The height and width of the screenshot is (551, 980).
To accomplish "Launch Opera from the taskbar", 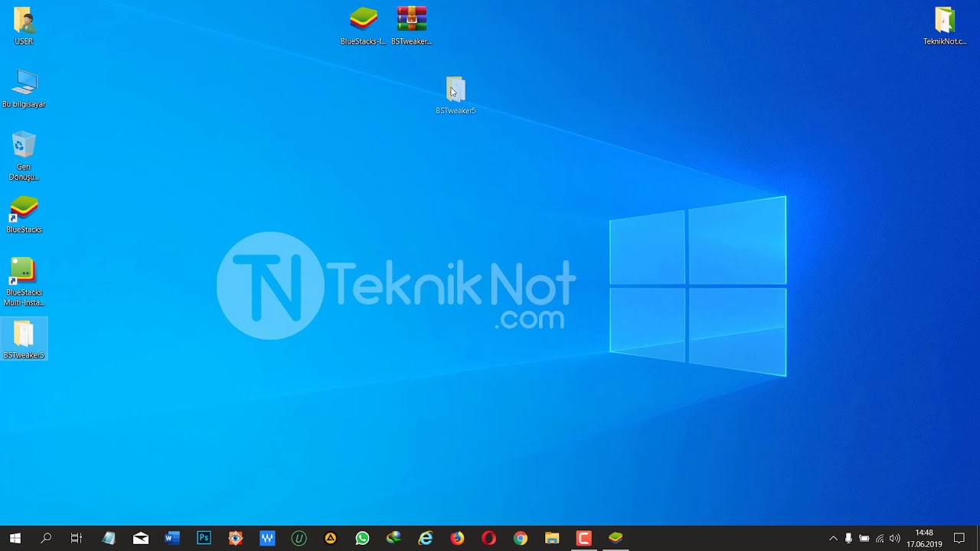I will 488,538.
